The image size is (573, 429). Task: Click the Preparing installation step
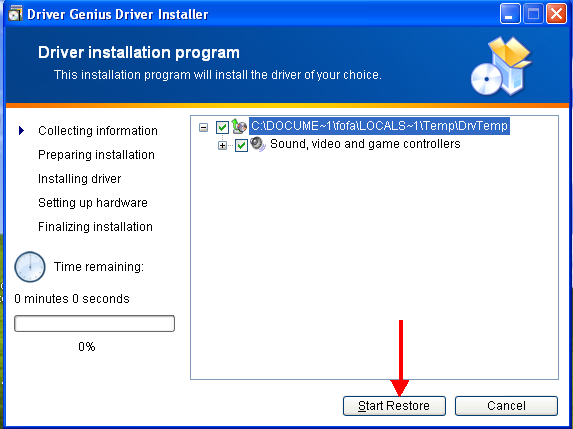pos(96,155)
